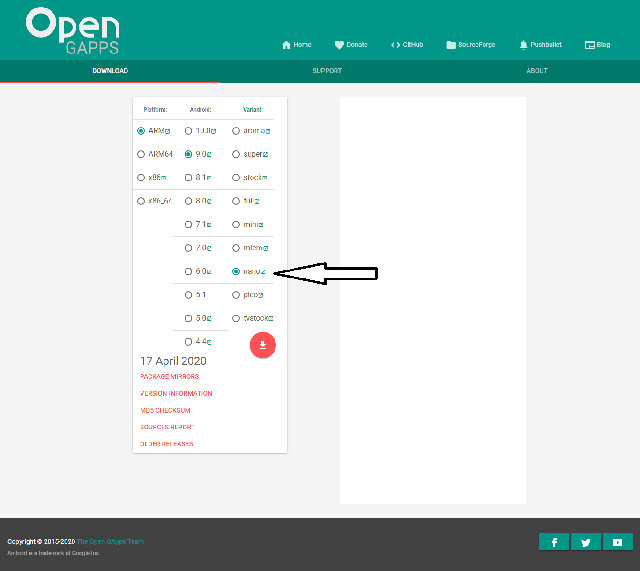
Task: Open the info link icon beside 7.1
Action: (x=209, y=225)
